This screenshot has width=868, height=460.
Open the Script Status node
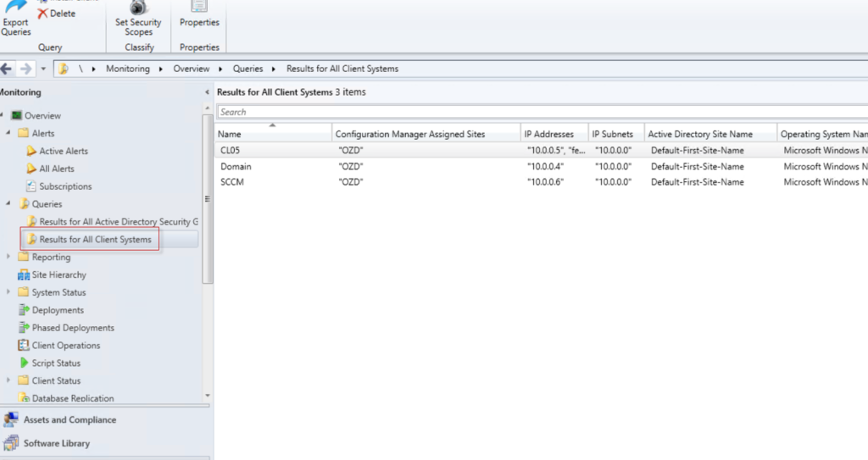[x=56, y=363]
